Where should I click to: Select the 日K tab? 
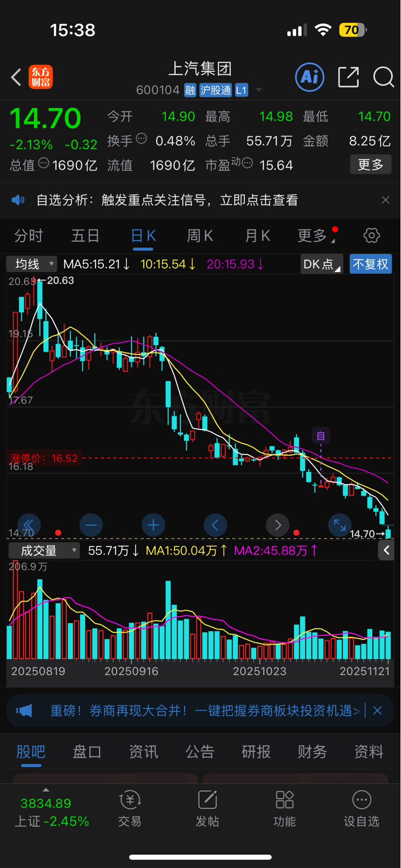pos(143,236)
